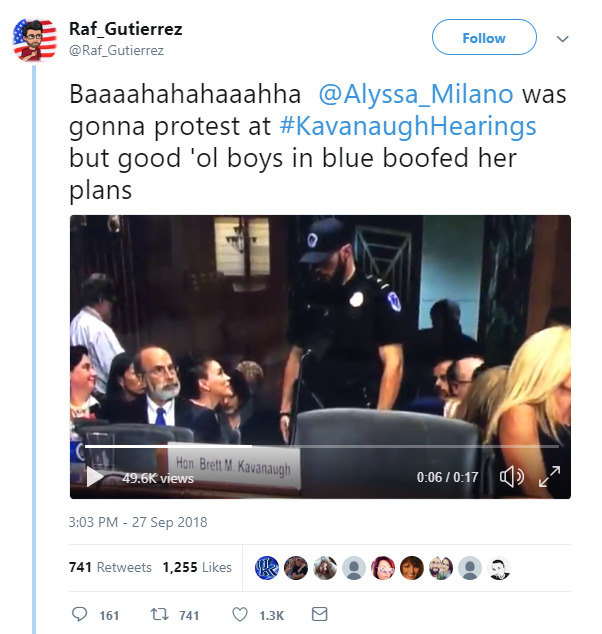Screen dimensions: 602x634
Task: Click the reply speech bubble icon
Action: pos(80,614)
